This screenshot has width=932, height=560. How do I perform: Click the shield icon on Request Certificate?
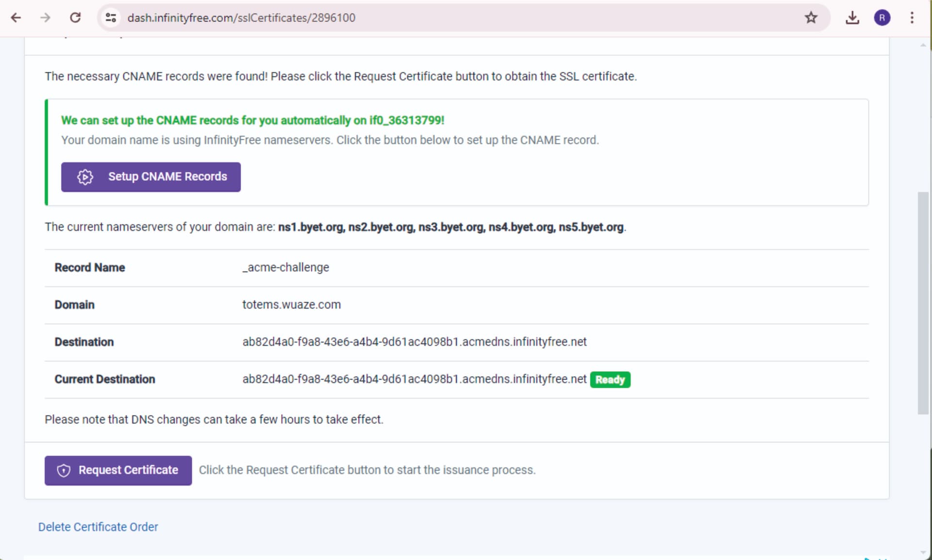pyautogui.click(x=64, y=470)
